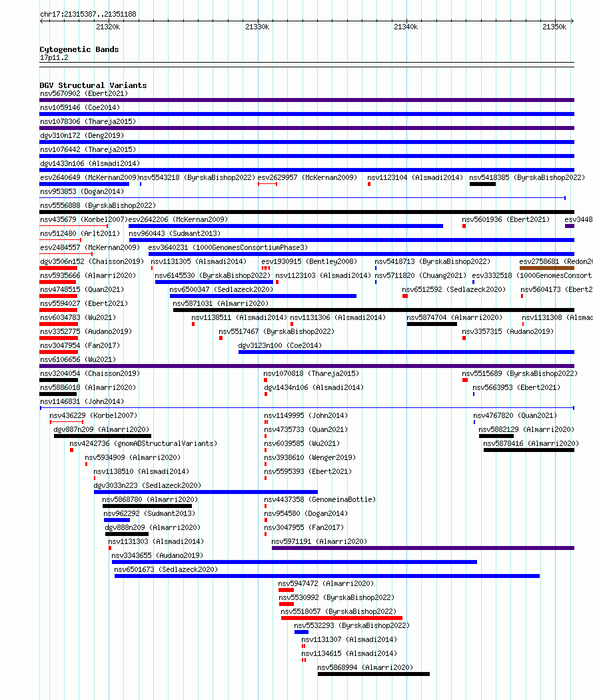Click the chr17:21315387..21351188 coordinate label
593x700 pixels.
pos(88,14)
